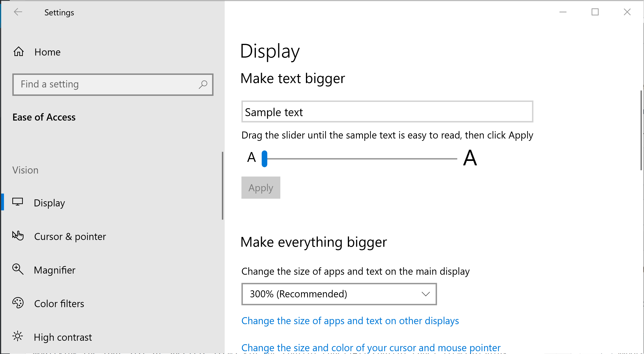Click the Find a setting search field
The height and width of the screenshot is (354, 644).
point(112,84)
